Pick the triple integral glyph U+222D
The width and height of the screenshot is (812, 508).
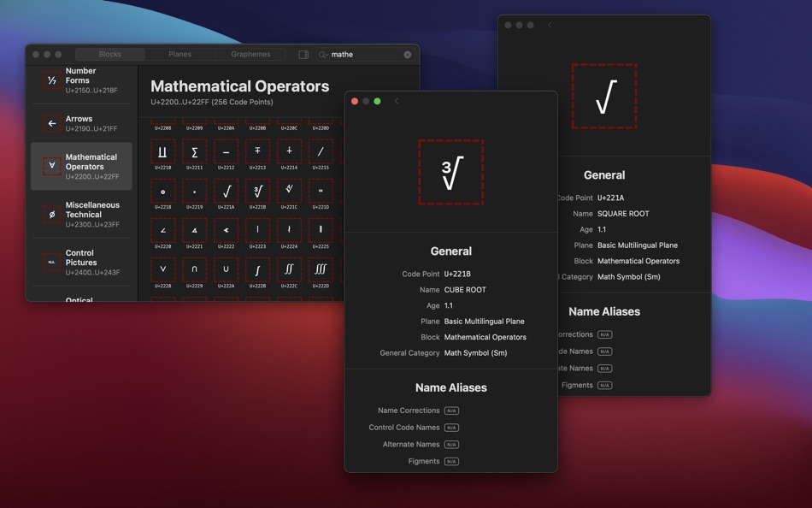[321, 270]
